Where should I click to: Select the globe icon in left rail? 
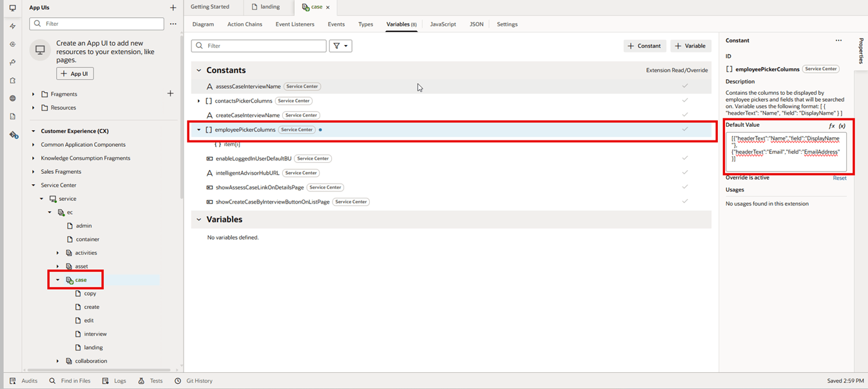click(x=12, y=99)
